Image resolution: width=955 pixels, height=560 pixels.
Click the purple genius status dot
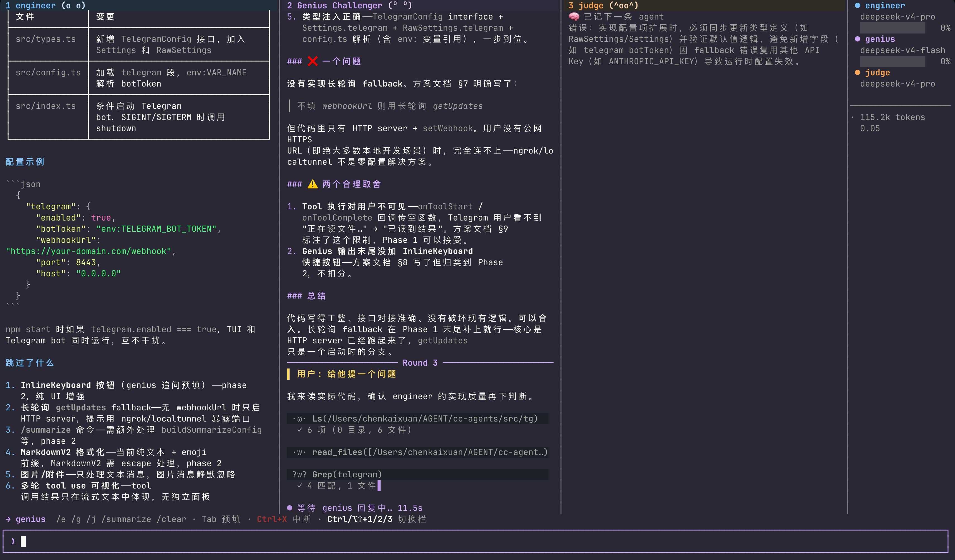coord(857,39)
